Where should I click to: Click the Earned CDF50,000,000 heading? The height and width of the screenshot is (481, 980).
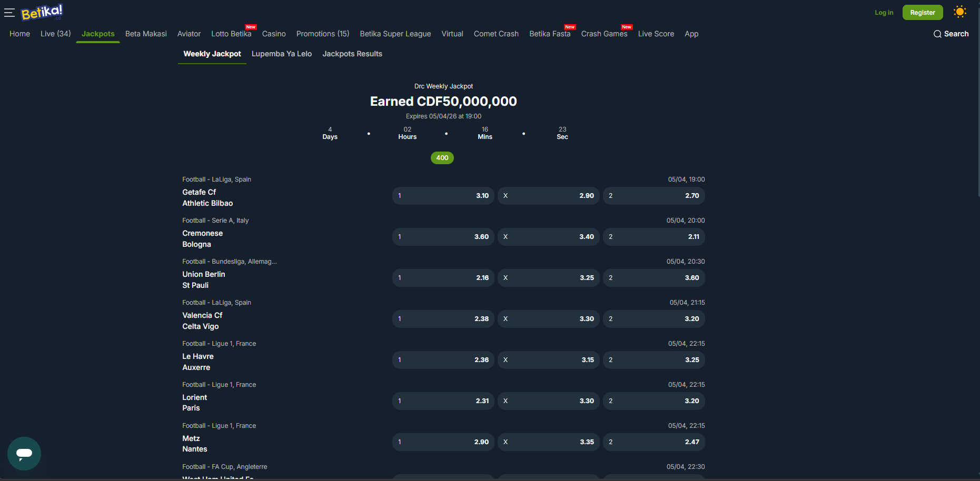pyautogui.click(x=443, y=101)
